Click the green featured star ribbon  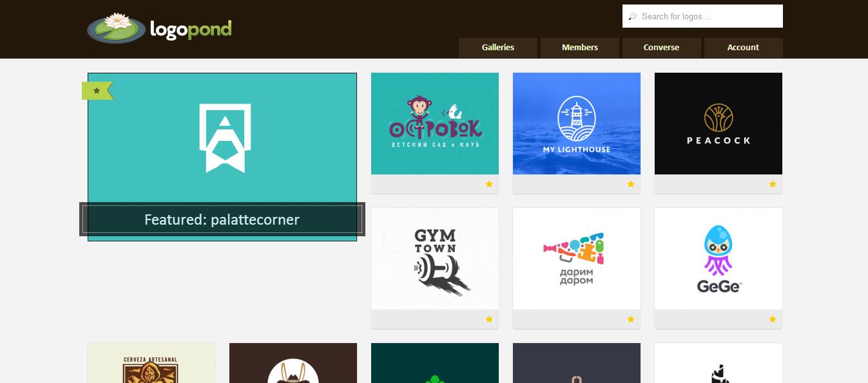(97, 91)
